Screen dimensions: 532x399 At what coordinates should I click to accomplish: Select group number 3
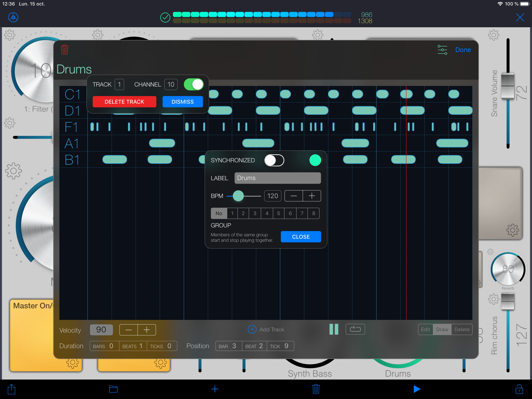255,213
